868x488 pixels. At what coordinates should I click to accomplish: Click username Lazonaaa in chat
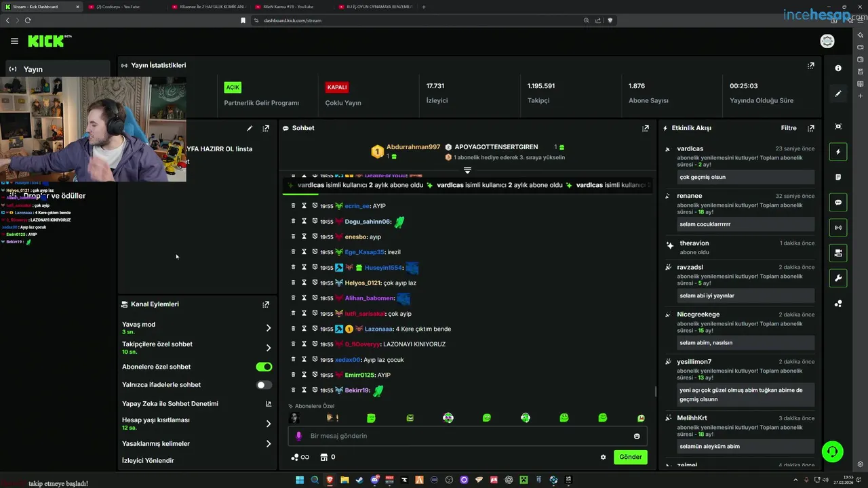379,329
